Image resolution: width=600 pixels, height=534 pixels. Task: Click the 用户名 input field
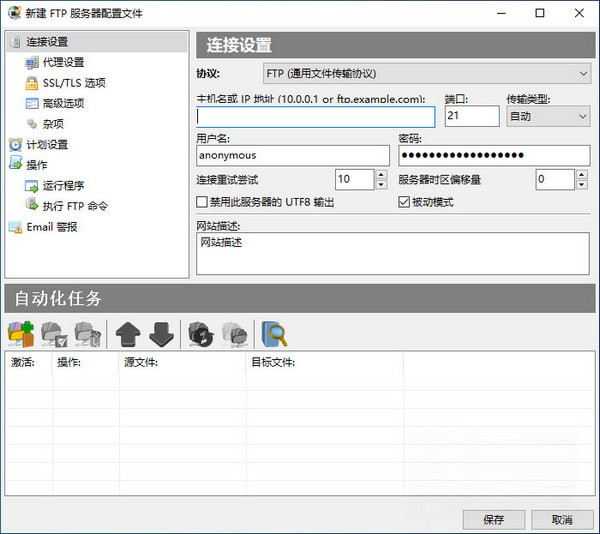point(292,155)
